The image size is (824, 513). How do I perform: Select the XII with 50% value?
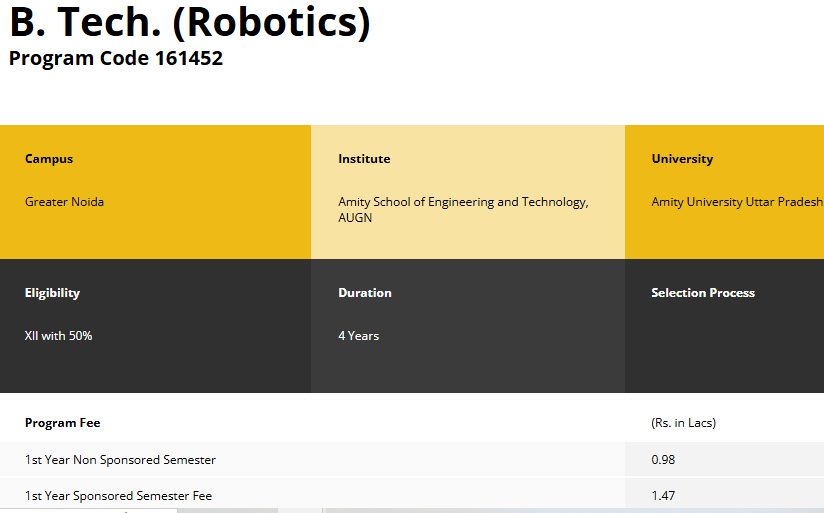click(58, 336)
